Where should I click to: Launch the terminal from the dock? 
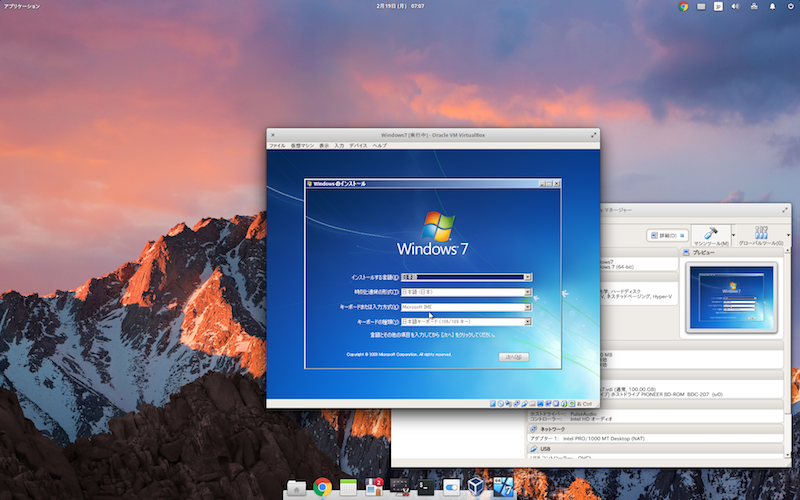click(426, 487)
